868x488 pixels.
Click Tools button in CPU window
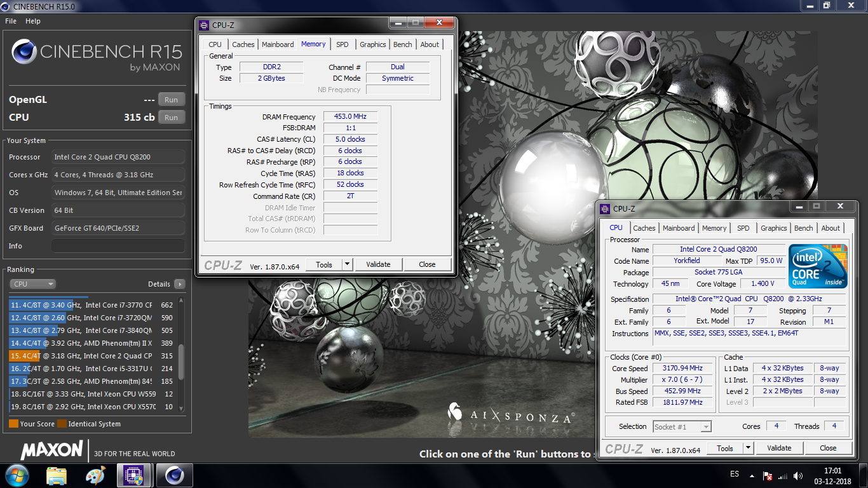point(725,448)
